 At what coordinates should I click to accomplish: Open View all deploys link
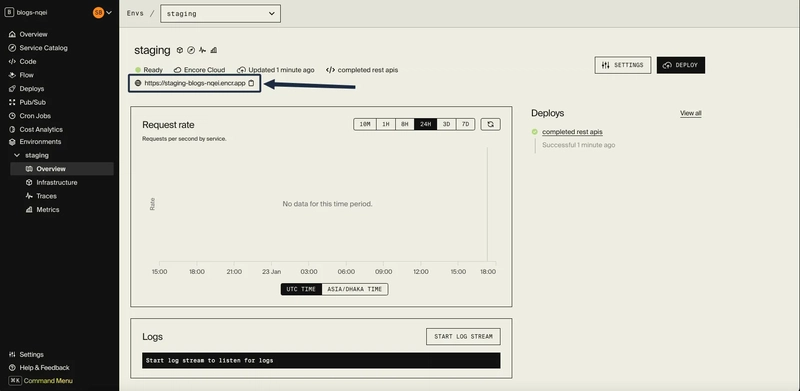[x=690, y=113]
